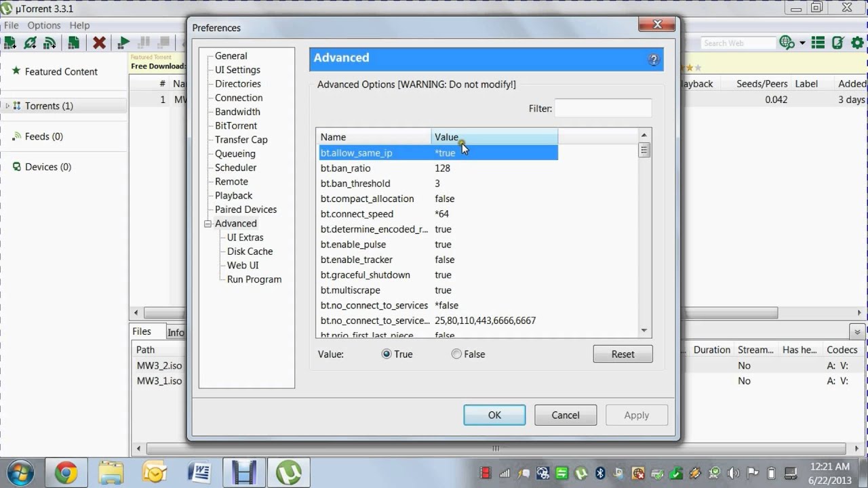868x488 pixels.
Task: Select UI Settings in preferences tree
Action: tap(237, 70)
